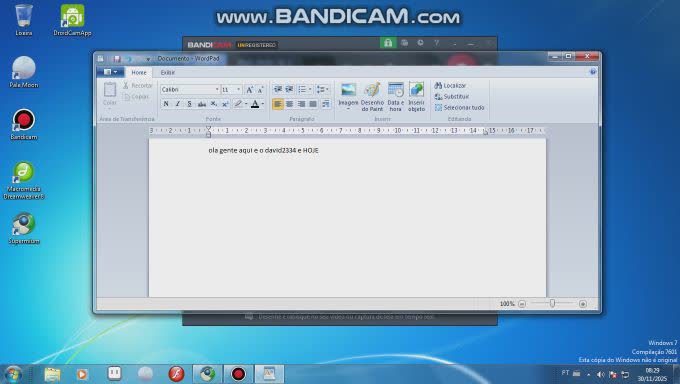Viewport: 680px width, 384px height.
Task: Click the document text line
Action: click(x=264, y=150)
